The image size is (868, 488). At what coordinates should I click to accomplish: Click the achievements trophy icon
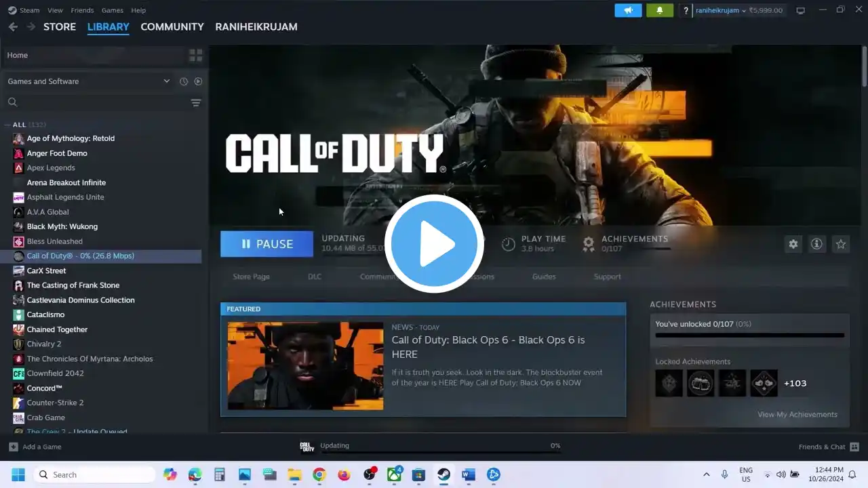(x=589, y=243)
